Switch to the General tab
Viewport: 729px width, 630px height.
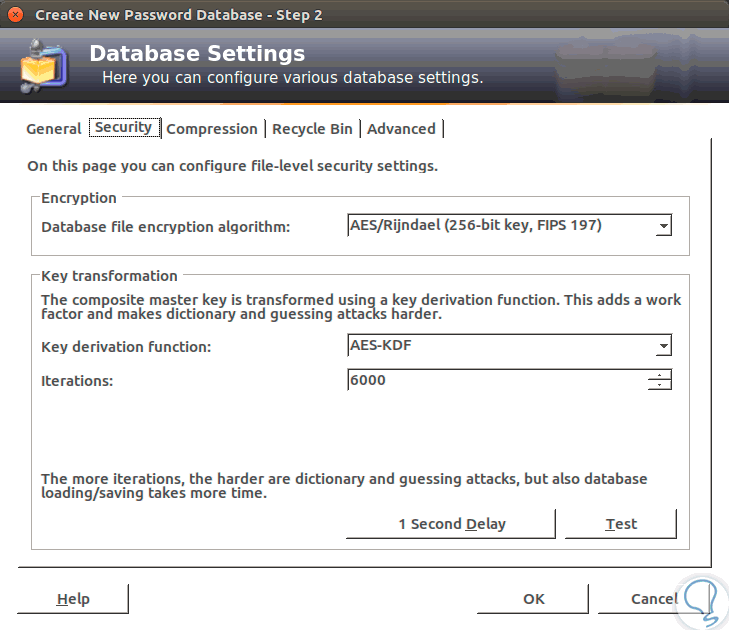point(54,129)
